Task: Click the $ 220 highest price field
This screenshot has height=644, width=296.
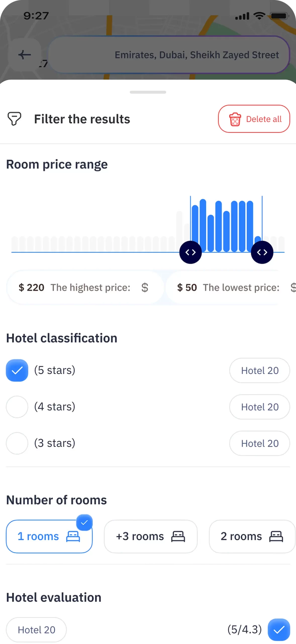Action: (85, 288)
